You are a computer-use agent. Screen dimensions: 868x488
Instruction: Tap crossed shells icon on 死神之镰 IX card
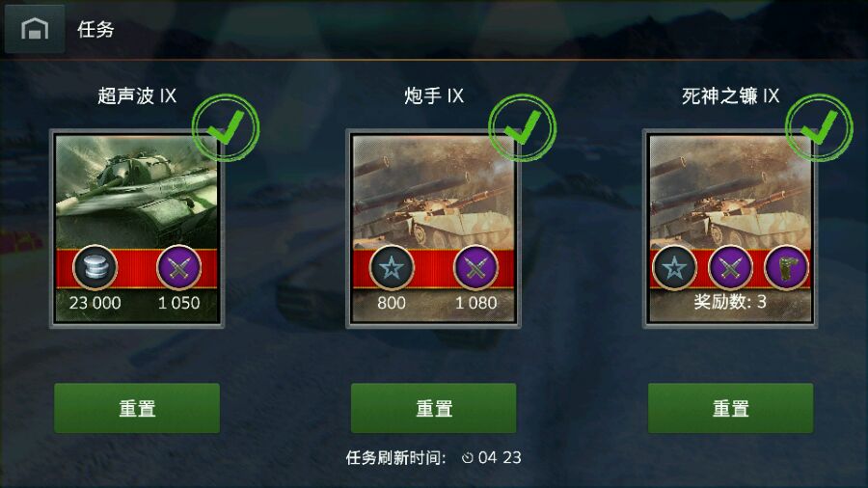730,268
